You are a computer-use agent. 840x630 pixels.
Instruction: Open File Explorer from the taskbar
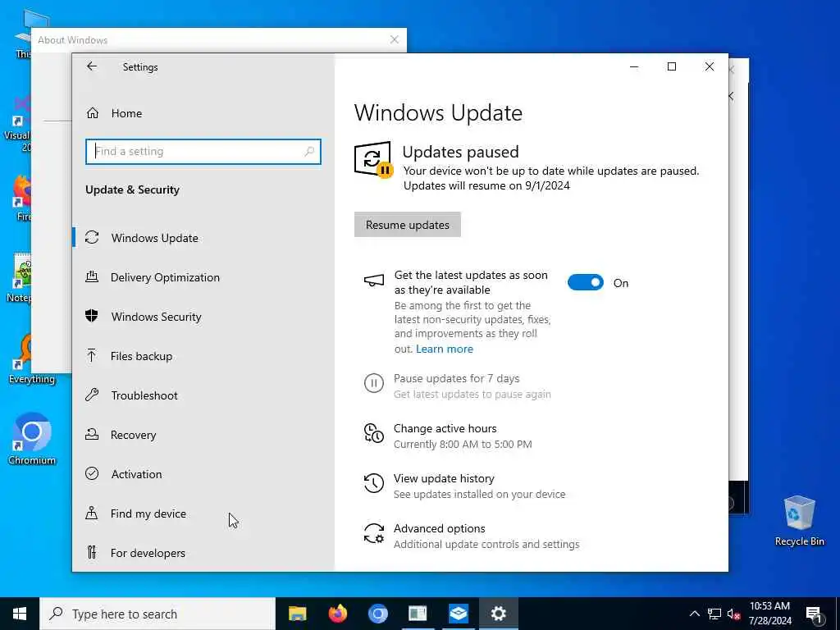(x=297, y=614)
